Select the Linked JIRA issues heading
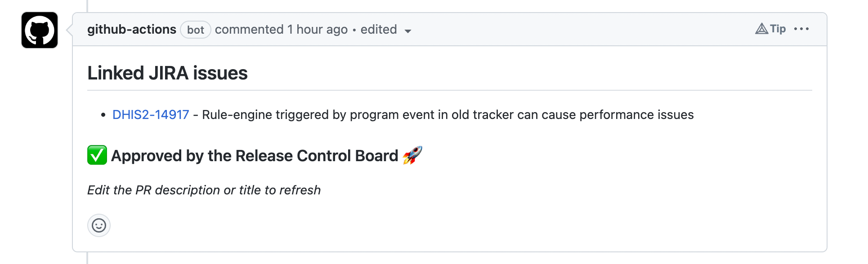Screen dimensions: 868x264 (167, 73)
